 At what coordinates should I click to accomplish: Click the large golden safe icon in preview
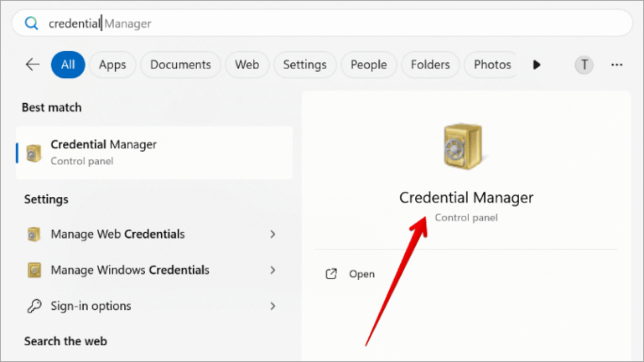point(464,147)
